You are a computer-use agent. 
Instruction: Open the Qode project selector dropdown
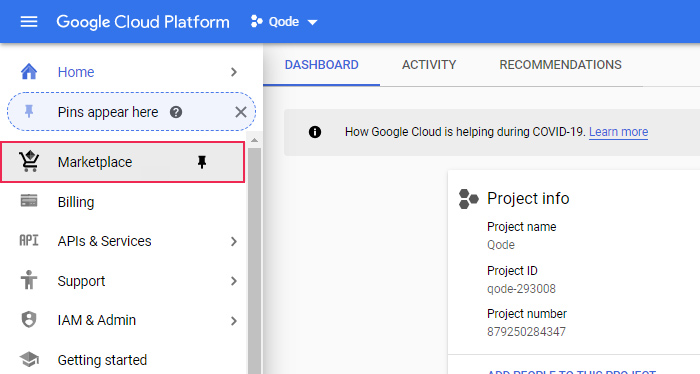coord(284,21)
